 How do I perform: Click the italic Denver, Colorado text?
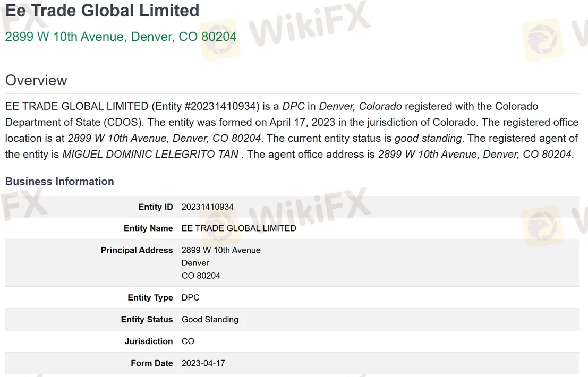360,106
